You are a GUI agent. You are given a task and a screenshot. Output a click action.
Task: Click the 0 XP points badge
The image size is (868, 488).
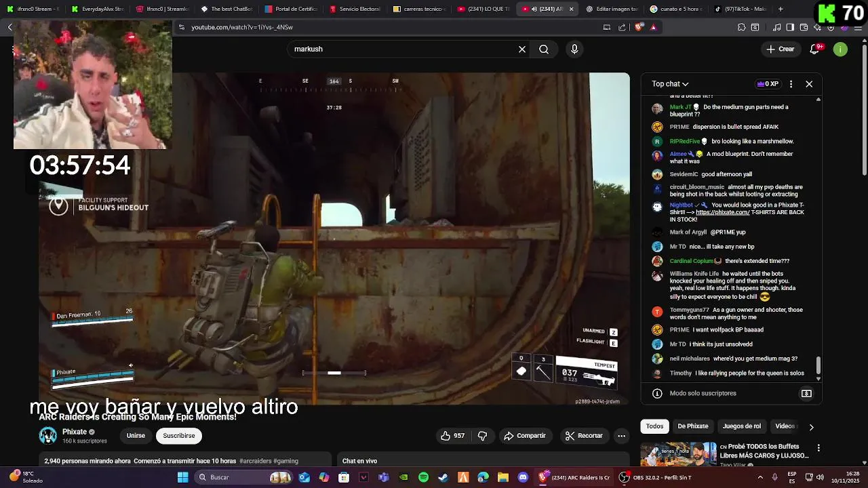tap(768, 84)
